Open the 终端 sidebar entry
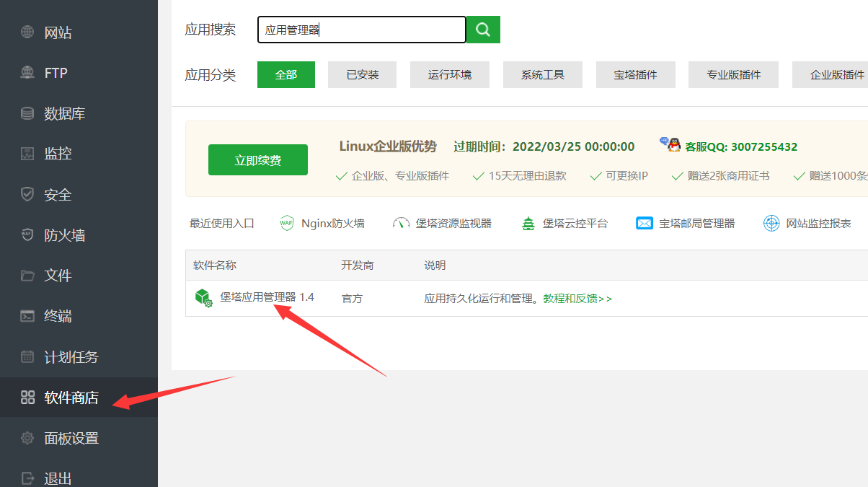 [79, 315]
